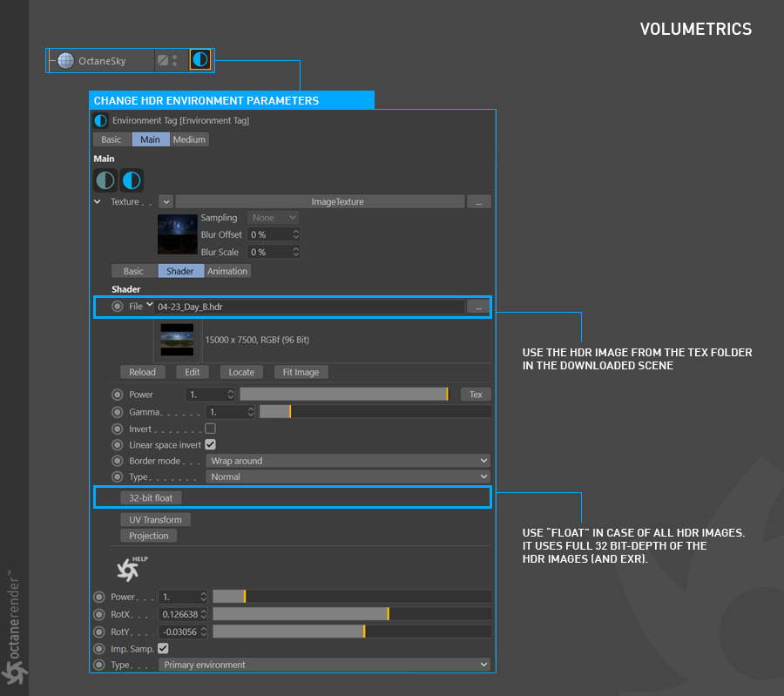
Task: Open the Animation tab
Action: [x=227, y=271]
